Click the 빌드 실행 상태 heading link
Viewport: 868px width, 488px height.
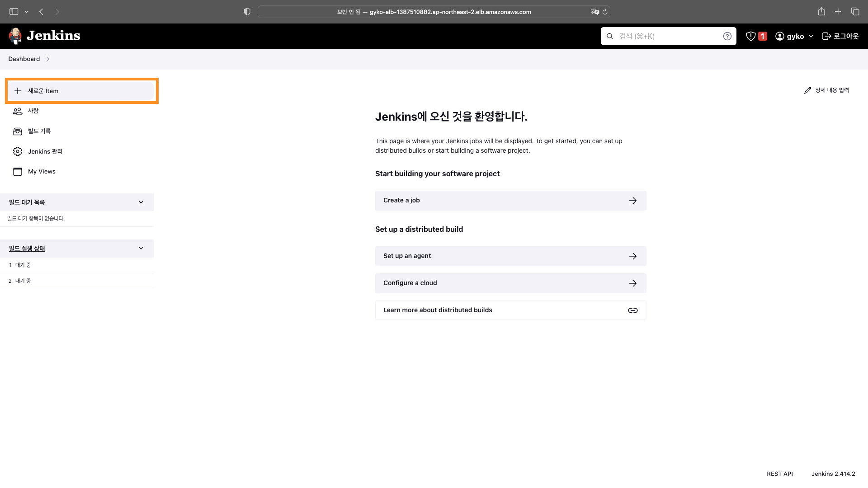point(27,249)
